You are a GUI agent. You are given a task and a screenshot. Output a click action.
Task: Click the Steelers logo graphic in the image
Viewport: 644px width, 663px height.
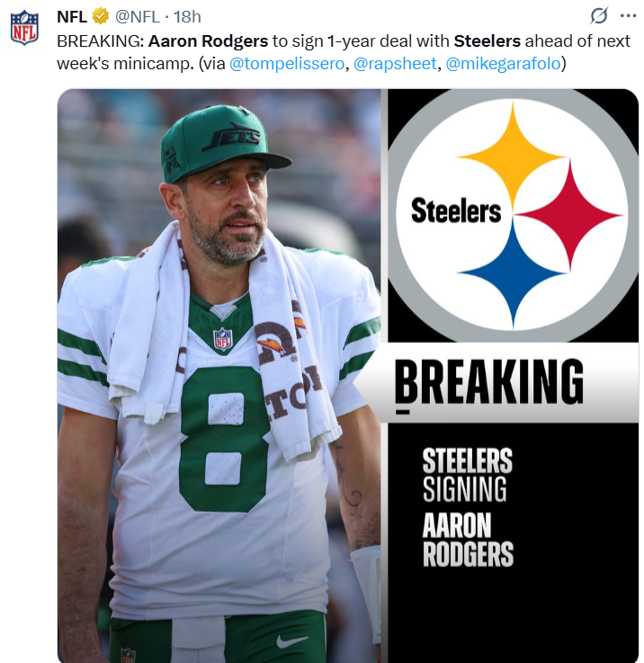pyautogui.click(x=513, y=215)
